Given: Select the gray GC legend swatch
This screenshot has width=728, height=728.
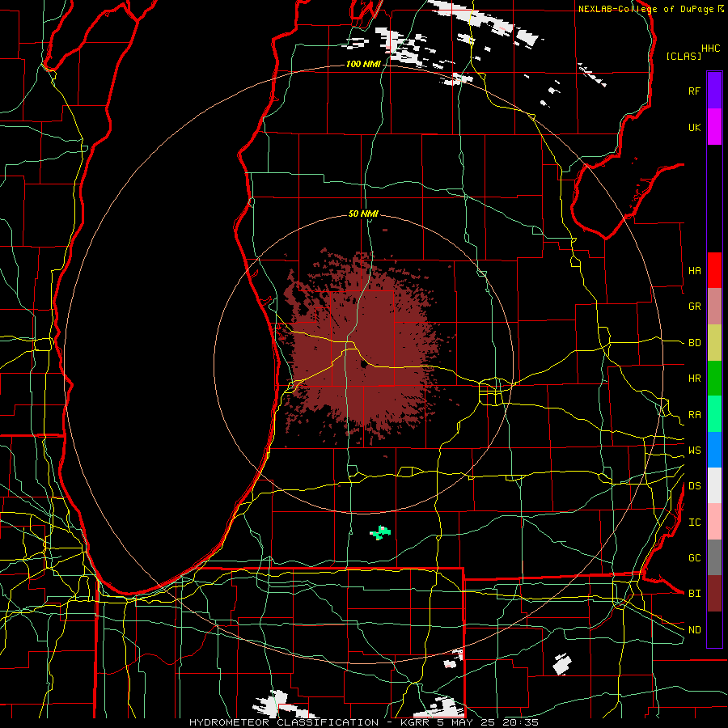Looking at the screenshot, I should pyautogui.click(x=714, y=557).
